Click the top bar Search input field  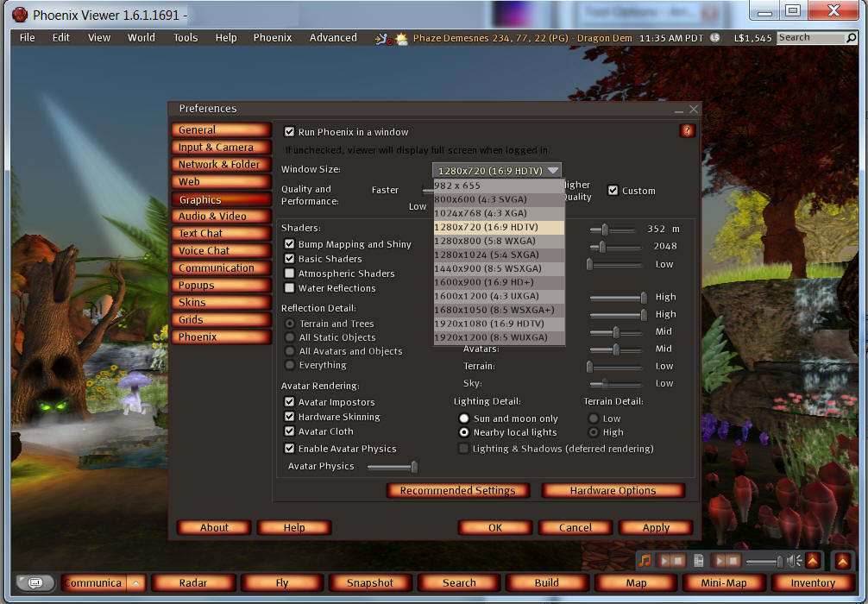812,38
